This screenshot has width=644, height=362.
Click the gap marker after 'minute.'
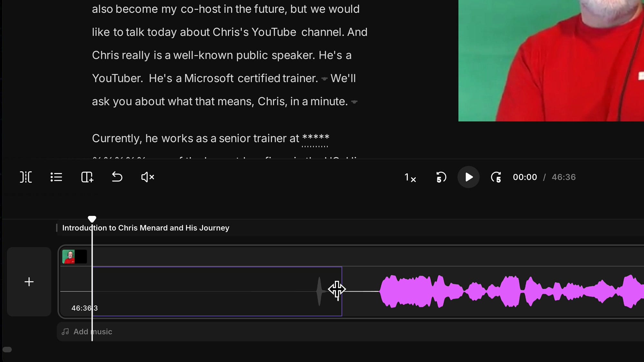354,102
